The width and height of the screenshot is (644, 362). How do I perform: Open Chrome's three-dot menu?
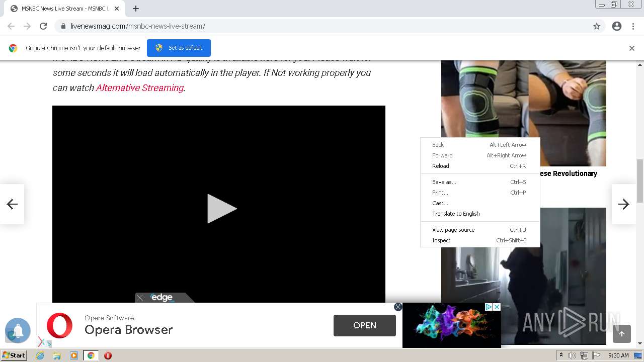[x=633, y=26]
